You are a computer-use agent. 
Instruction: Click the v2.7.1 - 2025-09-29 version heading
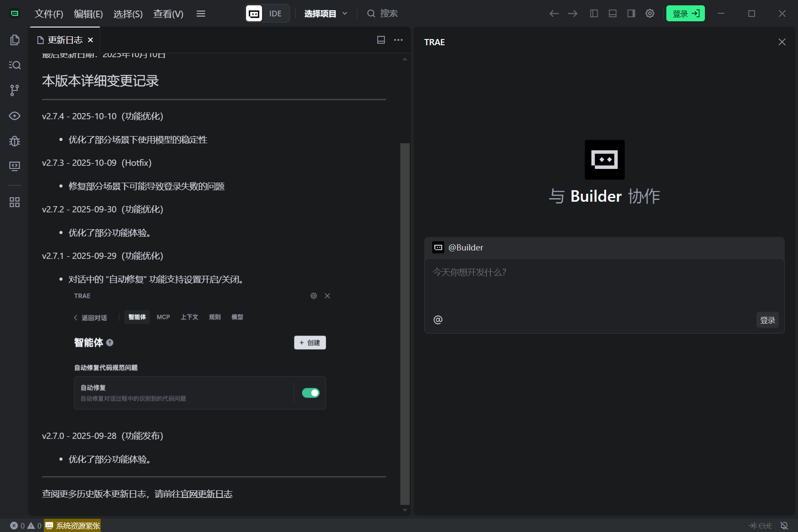102,256
